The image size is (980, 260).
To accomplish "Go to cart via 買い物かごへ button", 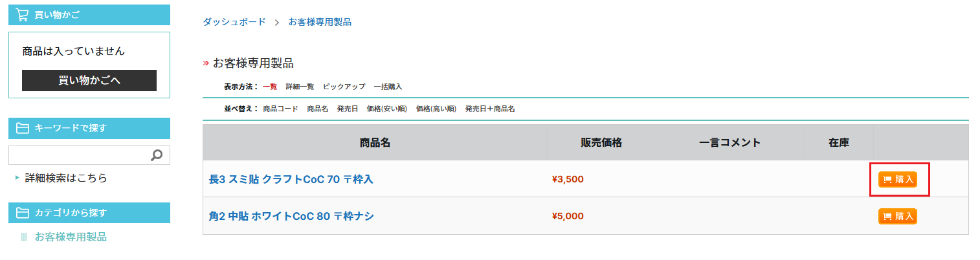I will 89,80.
